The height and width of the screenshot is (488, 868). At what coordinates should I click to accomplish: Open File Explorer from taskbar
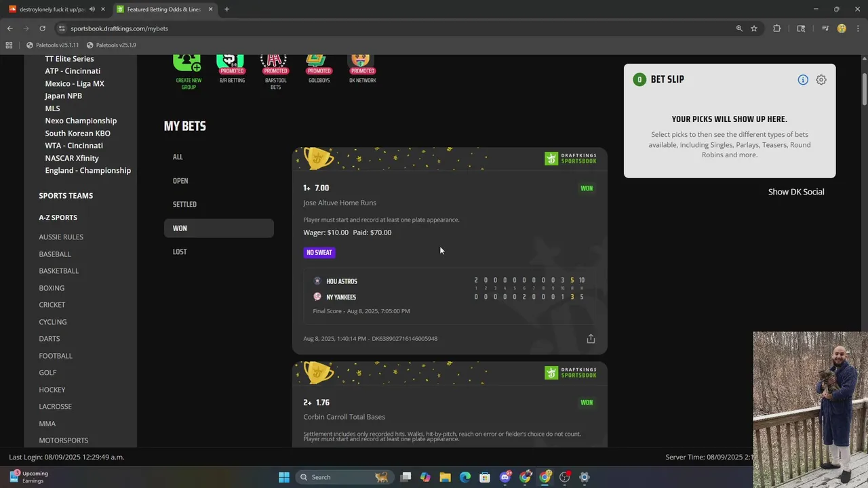tap(445, 477)
